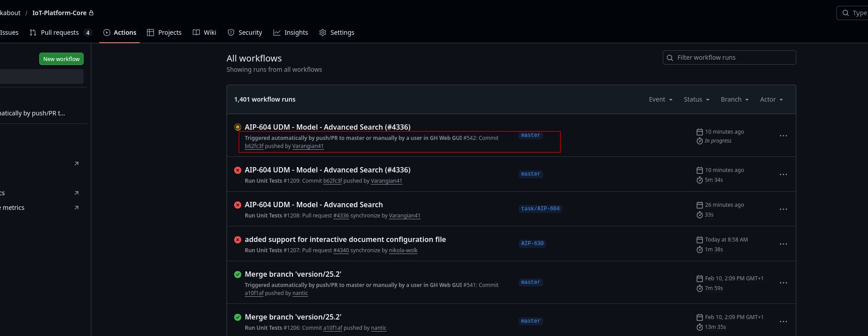Open the Settings tab
Viewport: 868px width, 336px height.
[337, 33]
